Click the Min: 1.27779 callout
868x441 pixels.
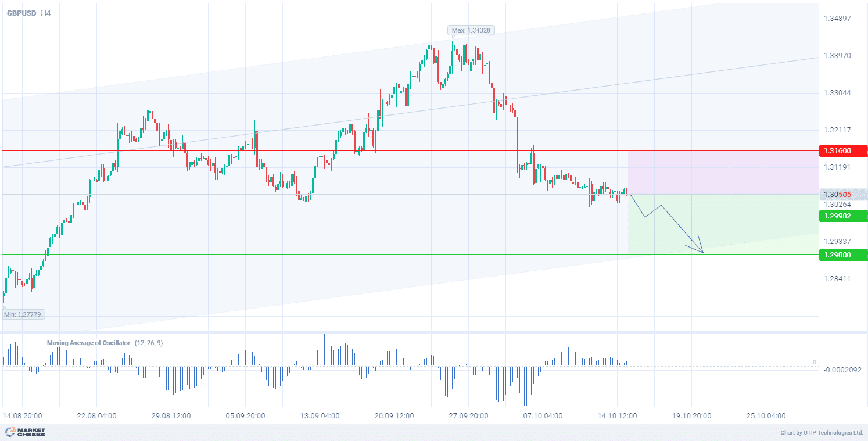click(24, 314)
